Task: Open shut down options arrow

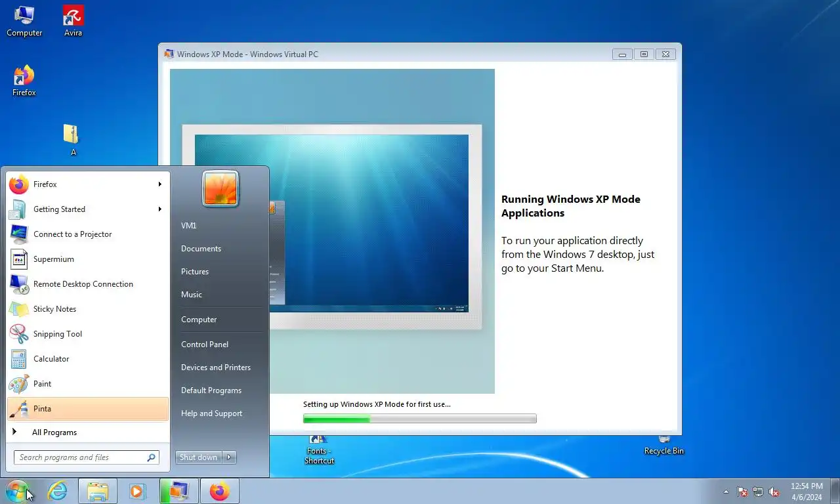Action: pyautogui.click(x=229, y=457)
